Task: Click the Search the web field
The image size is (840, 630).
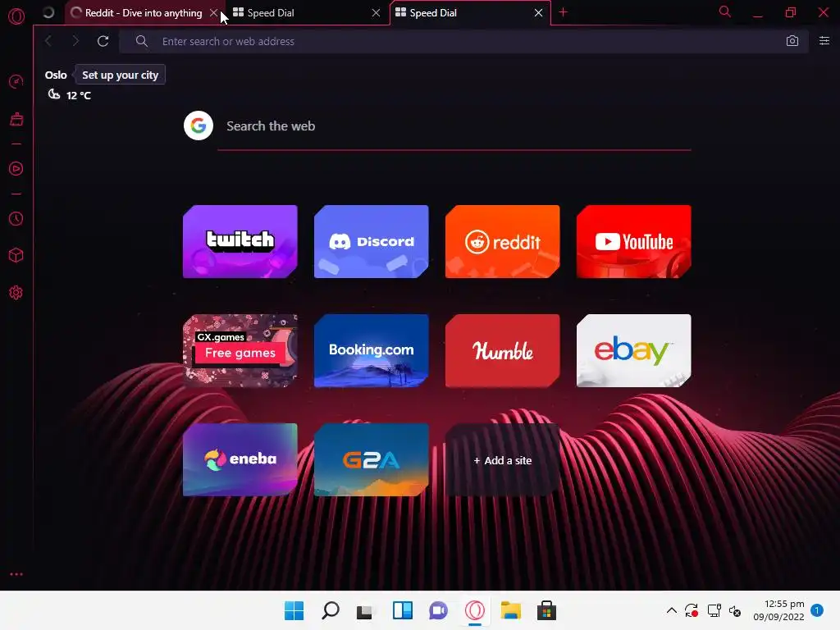Action: 454,126
